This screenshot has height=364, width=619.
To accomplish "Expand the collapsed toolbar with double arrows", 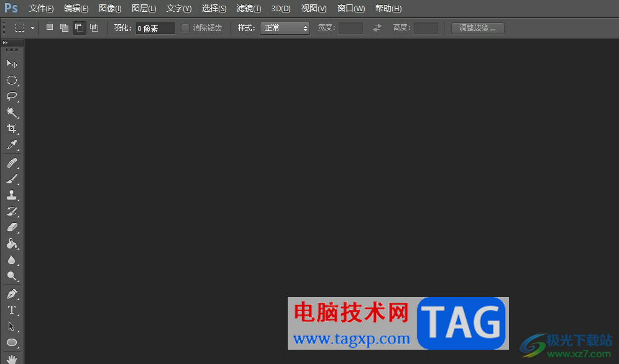I will (x=5, y=43).
